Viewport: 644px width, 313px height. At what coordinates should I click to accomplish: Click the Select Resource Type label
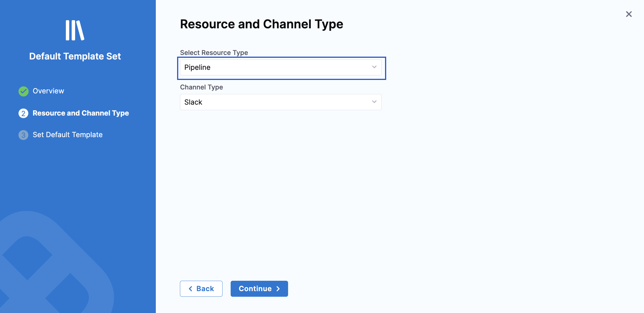(214, 52)
